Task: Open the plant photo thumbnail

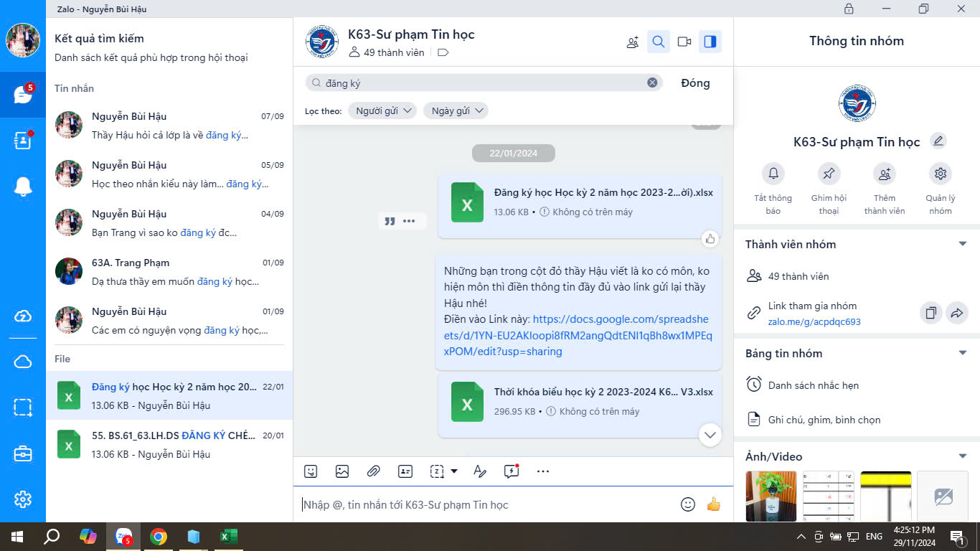Action: point(771,496)
